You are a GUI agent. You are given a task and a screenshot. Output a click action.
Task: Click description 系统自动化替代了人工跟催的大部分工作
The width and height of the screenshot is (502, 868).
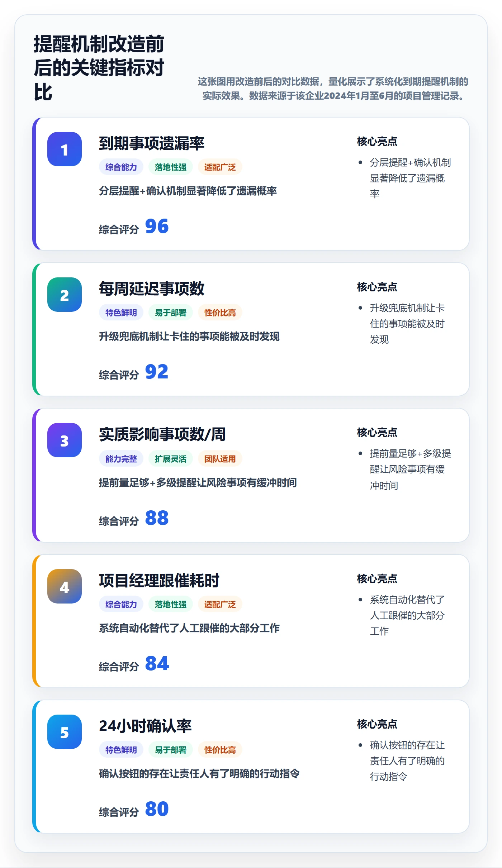click(x=189, y=628)
